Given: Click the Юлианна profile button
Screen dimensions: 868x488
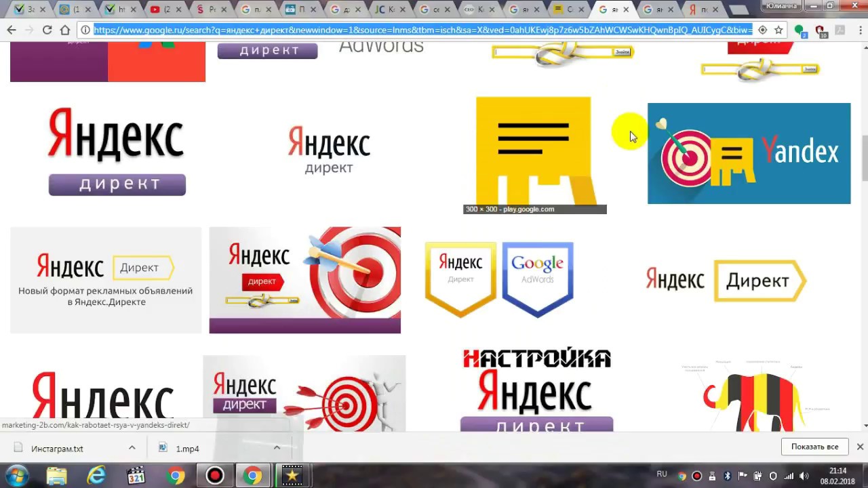Looking at the screenshot, I should point(781,5).
